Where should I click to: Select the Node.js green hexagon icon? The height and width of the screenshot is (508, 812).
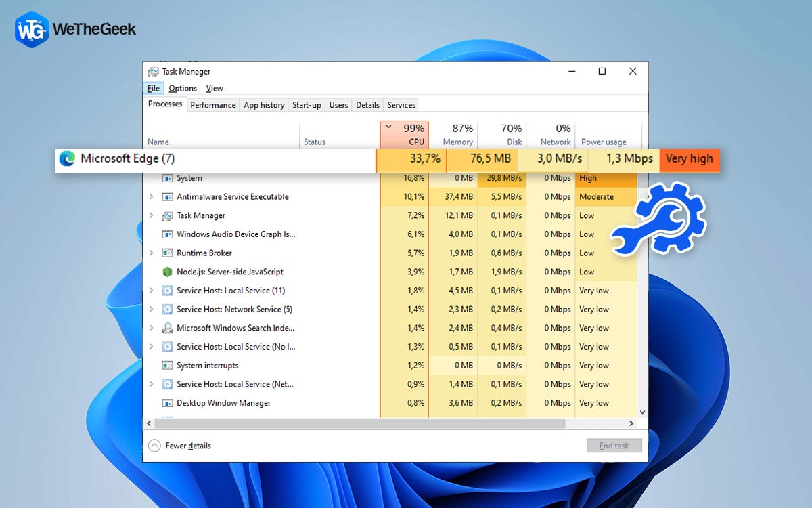pos(167,272)
